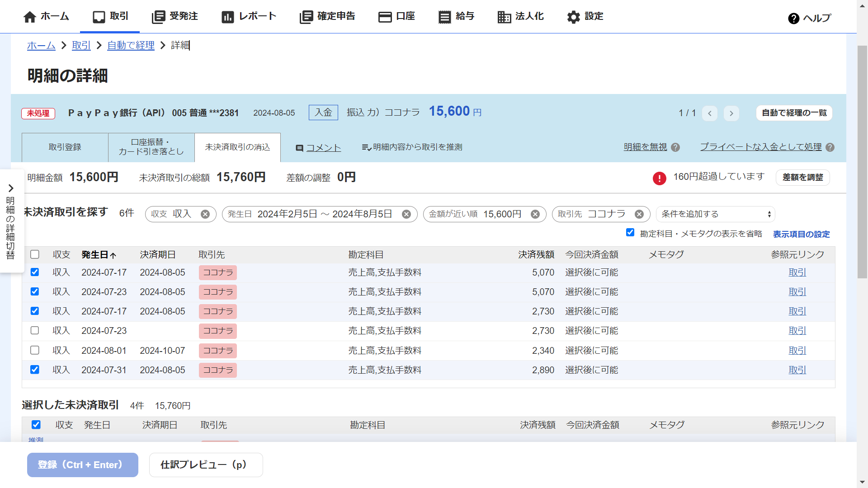The image size is (868, 488).
Task: Open the レポート section
Action: tap(248, 16)
